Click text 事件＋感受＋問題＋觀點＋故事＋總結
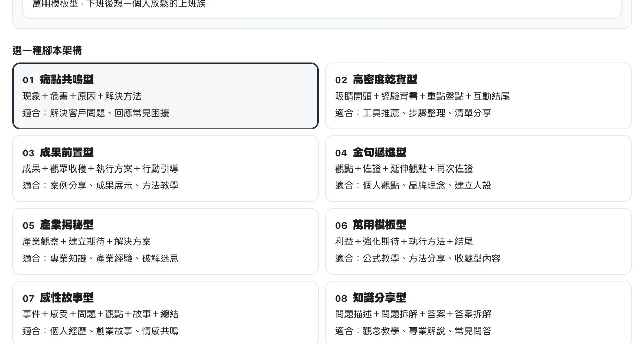644x344 pixels. pyautogui.click(x=101, y=314)
